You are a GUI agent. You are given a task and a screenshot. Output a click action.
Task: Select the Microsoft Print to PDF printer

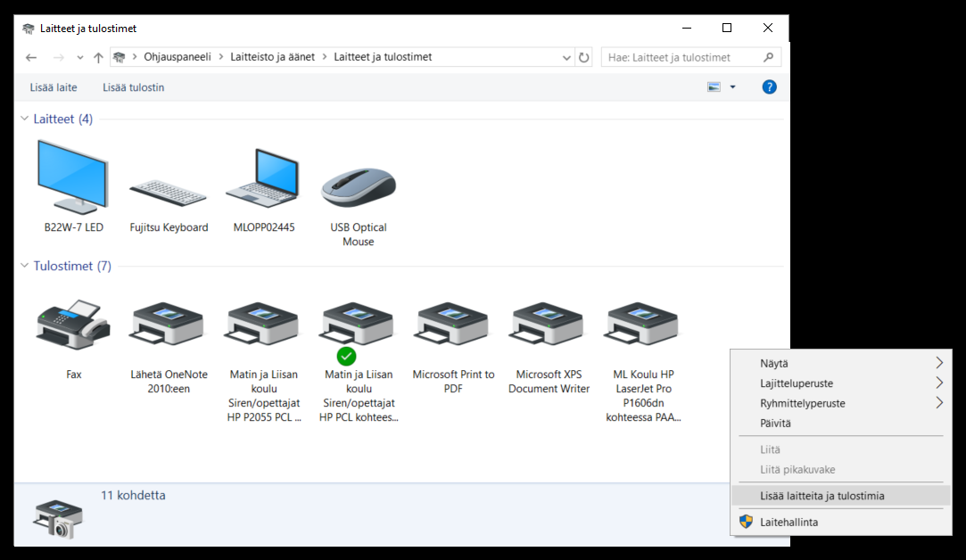click(453, 348)
